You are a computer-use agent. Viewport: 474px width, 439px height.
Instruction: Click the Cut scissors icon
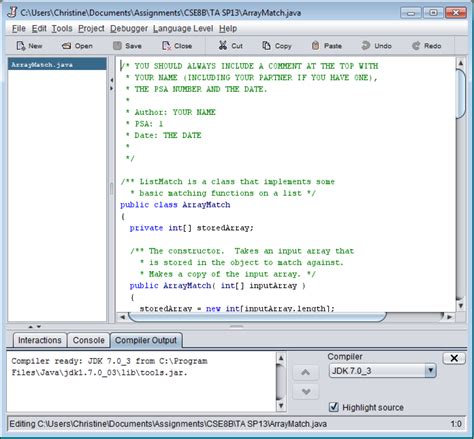click(223, 46)
